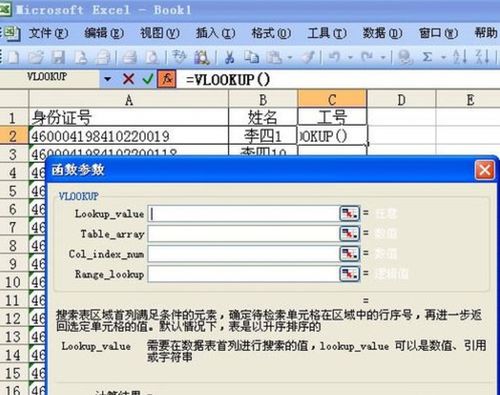Open the Name Box function dropdown arrow
The height and width of the screenshot is (395, 500).
pos(107,79)
